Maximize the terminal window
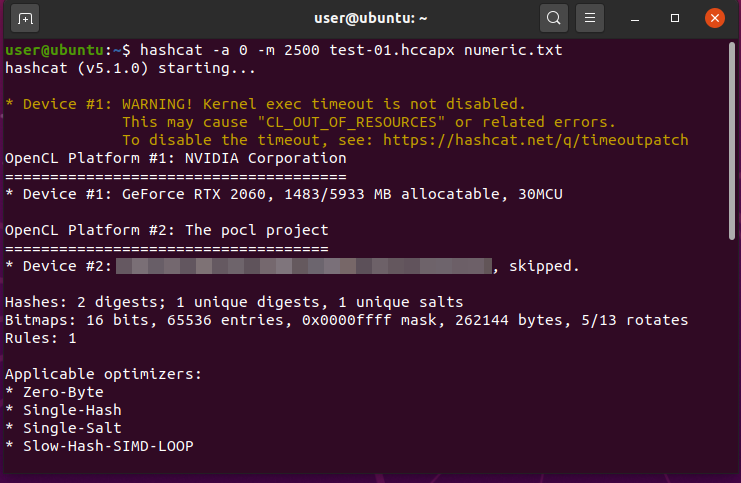The height and width of the screenshot is (483, 741). click(x=675, y=18)
